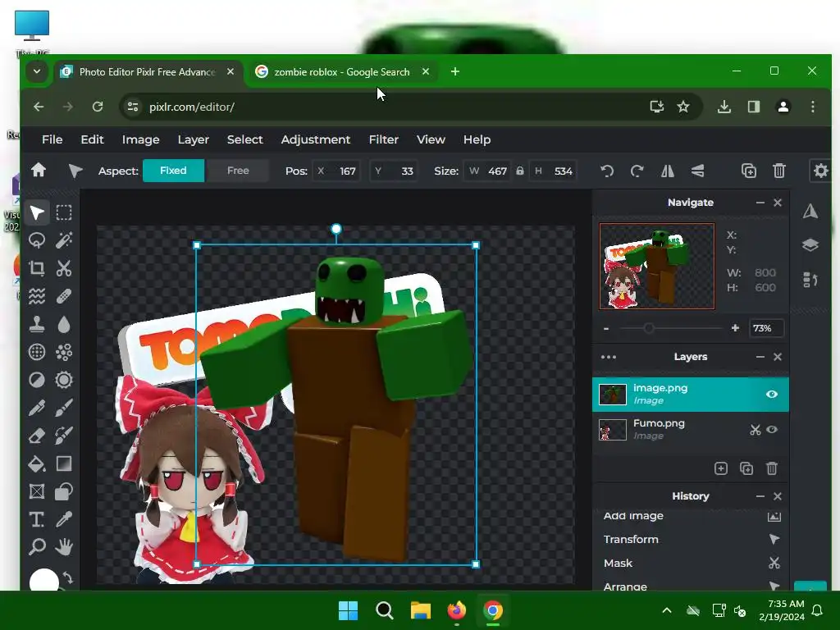This screenshot has height=630, width=840.
Task: Toggle visibility of Fumo.png layer
Action: click(x=771, y=430)
